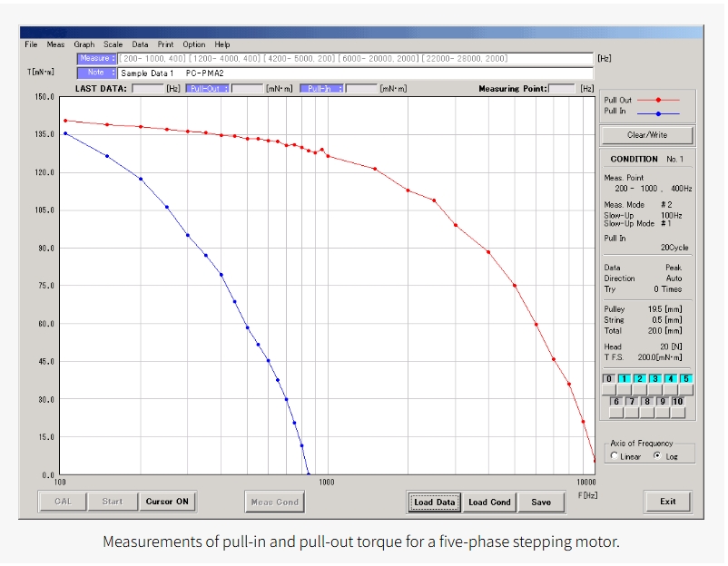The width and height of the screenshot is (728, 566).
Task: Click the 150.0 torque axis label
Action: (44, 97)
